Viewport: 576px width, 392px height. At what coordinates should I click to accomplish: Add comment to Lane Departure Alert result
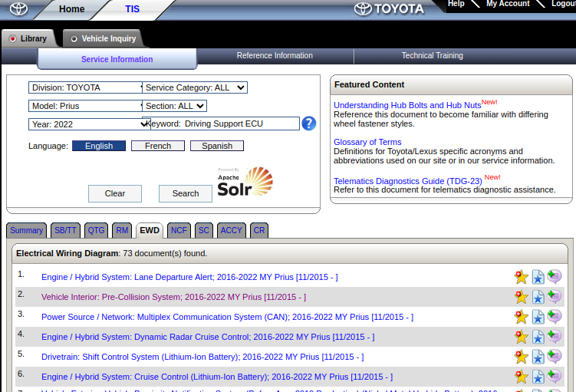point(555,276)
